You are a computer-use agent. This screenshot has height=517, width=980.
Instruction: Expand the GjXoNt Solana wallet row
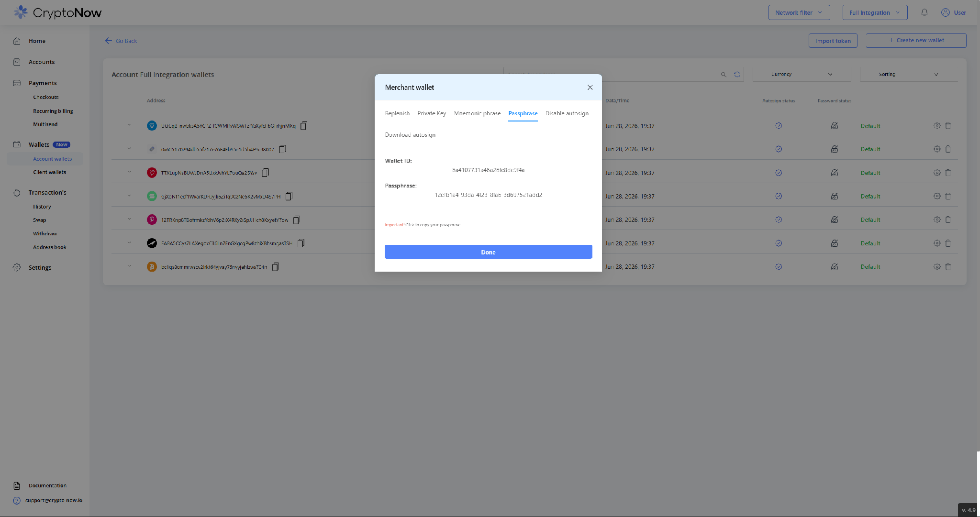point(129,196)
